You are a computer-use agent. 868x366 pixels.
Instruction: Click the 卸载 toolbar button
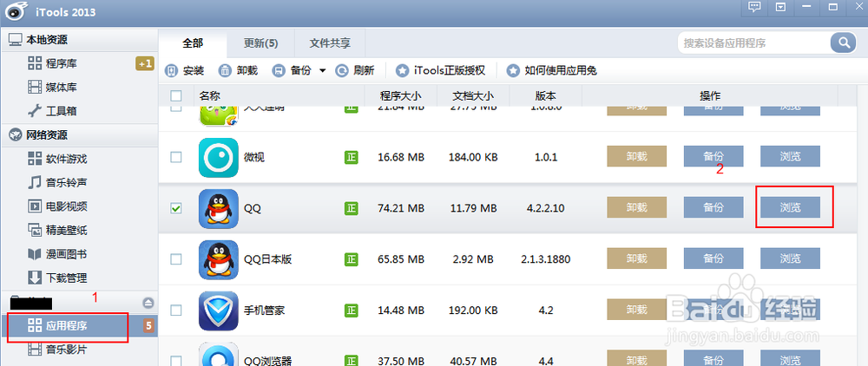point(239,71)
